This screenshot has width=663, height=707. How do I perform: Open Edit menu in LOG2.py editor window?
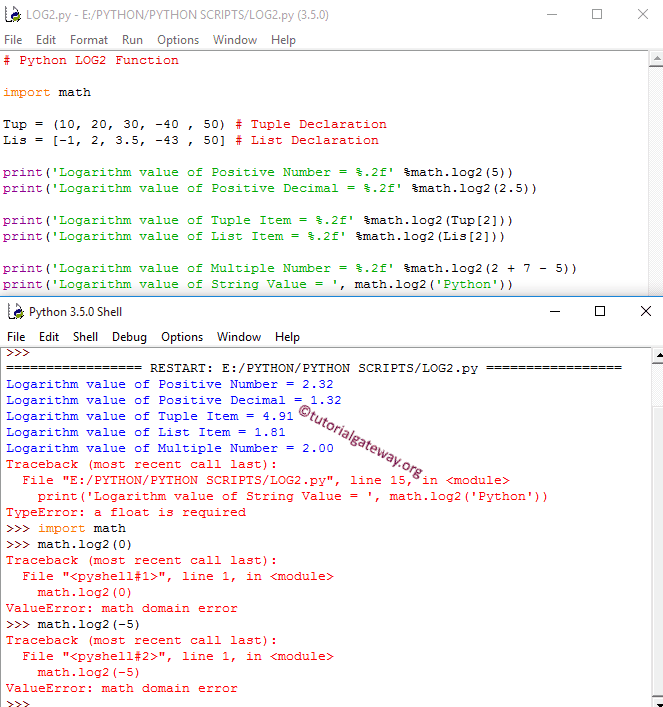click(x=46, y=40)
